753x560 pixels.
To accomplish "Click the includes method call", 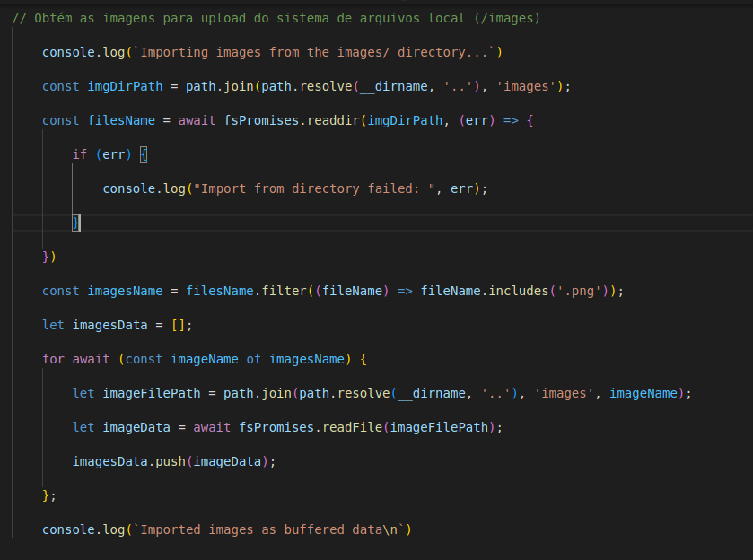I will pyautogui.click(x=518, y=291).
